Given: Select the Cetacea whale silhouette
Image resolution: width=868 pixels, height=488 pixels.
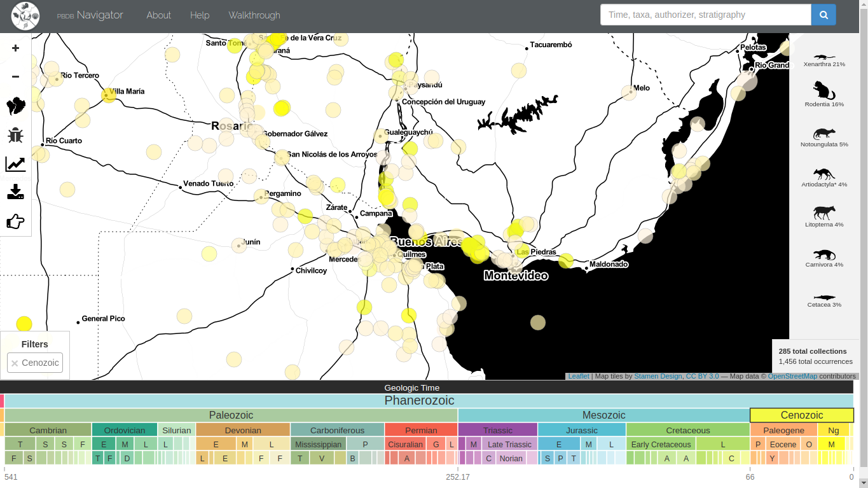Looking at the screenshot, I should (x=824, y=297).
